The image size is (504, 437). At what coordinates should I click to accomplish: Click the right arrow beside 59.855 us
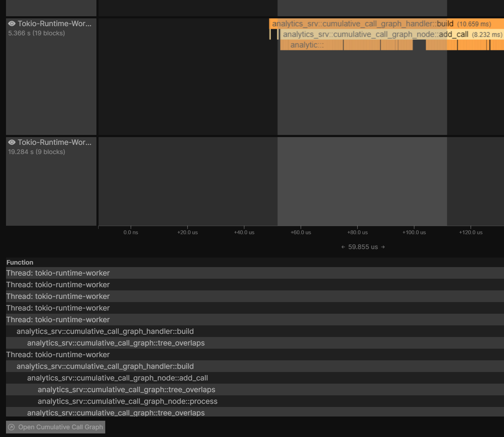(383, 247)
